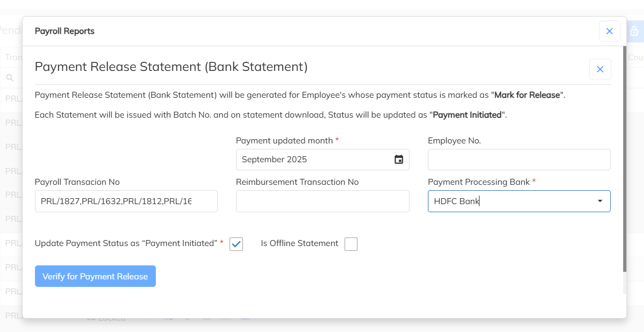Uncheck Update Payment Status as Payment Initiated

click(x=236, y=244)
